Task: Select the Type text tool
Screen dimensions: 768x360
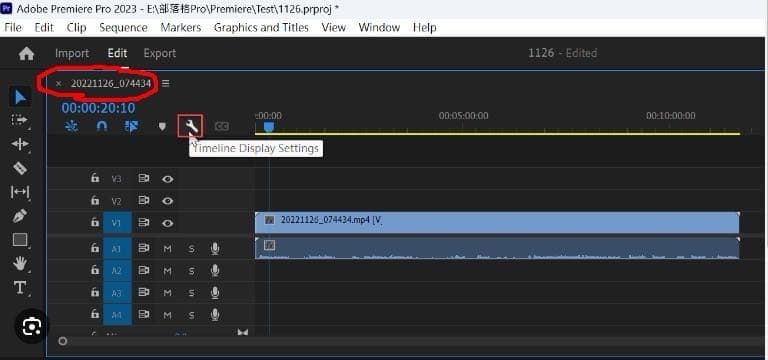Action: (20, 288)
